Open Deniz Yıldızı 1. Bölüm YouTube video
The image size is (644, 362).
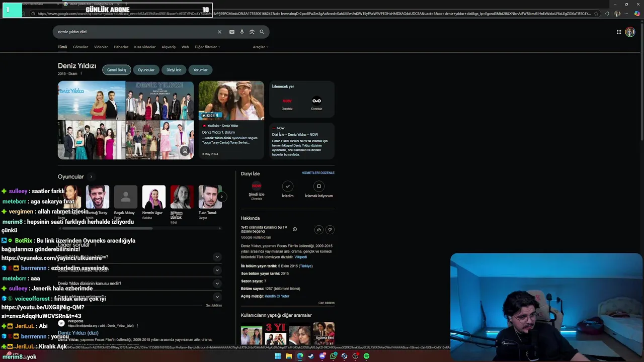[231, 120]
